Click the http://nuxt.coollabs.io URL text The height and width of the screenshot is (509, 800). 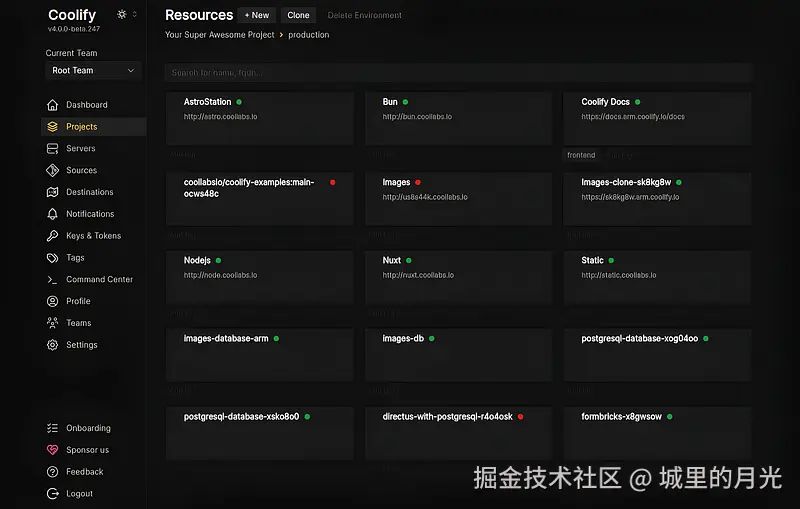pyautogui.click(x=418, y=275)
